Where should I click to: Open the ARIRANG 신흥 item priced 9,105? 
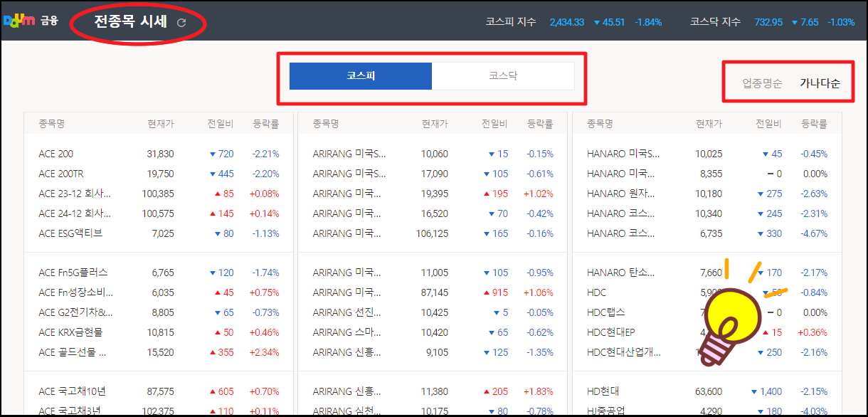[x=346, y=352]
